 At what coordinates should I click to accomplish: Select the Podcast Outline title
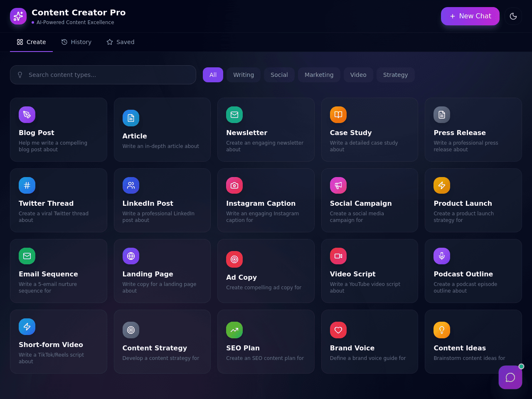click(463, 274)
